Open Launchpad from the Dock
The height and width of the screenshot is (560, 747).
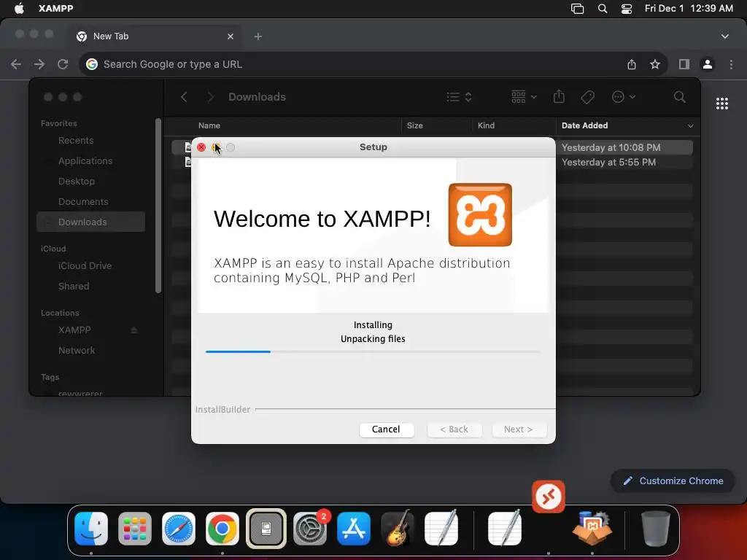(x=135, y=529)
